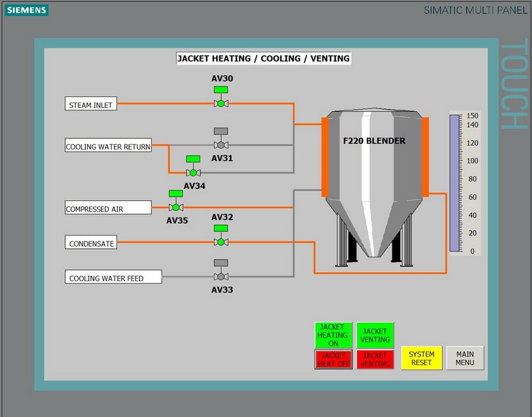Click the 0 mark on the gauge scale
The image size is (532, 417).
(x=472, y=251)
